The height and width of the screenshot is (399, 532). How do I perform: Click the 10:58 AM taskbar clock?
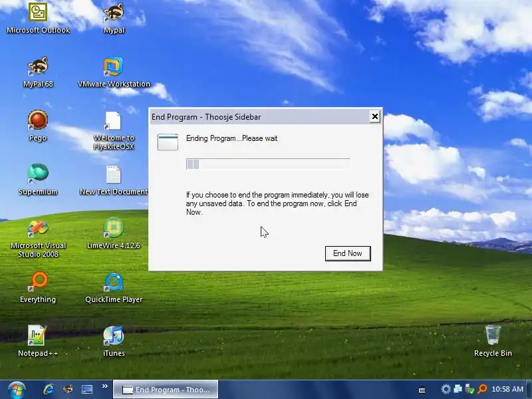(x=507, y=389)
